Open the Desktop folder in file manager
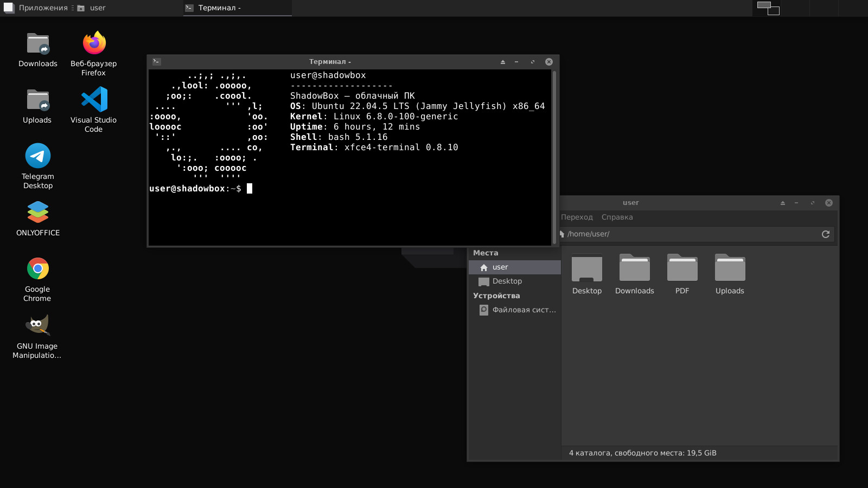Image resolution: width=868 pixels, height=488 pixels. pos(587,274)
